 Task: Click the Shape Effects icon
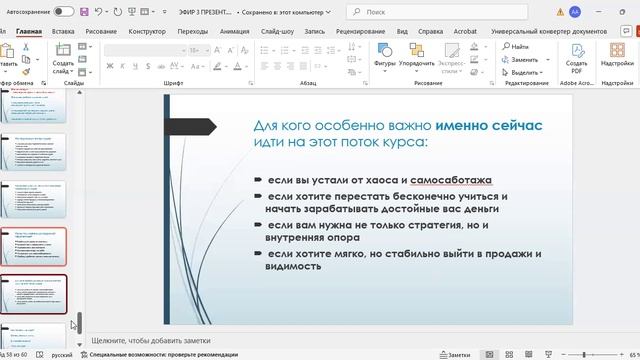tap(474, 72)
